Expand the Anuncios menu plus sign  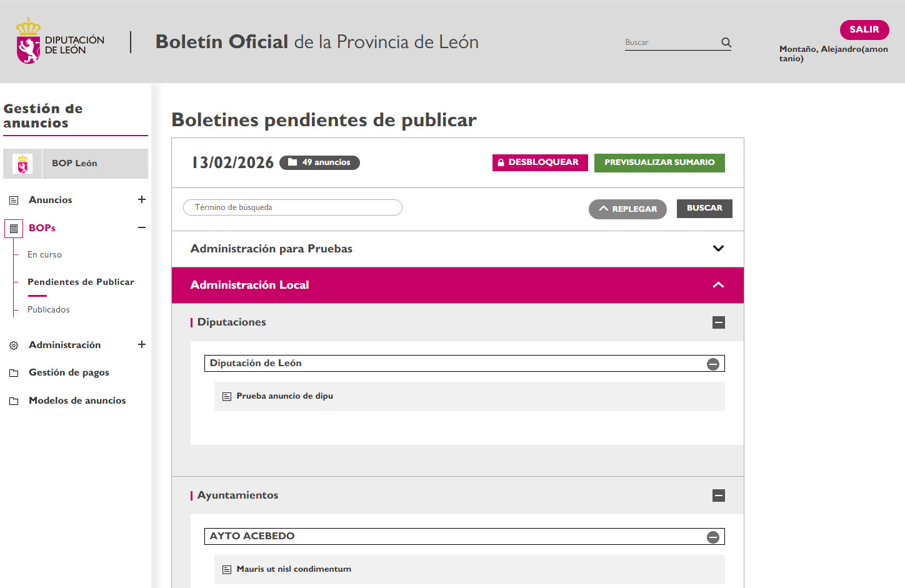(x=142, y=199)
